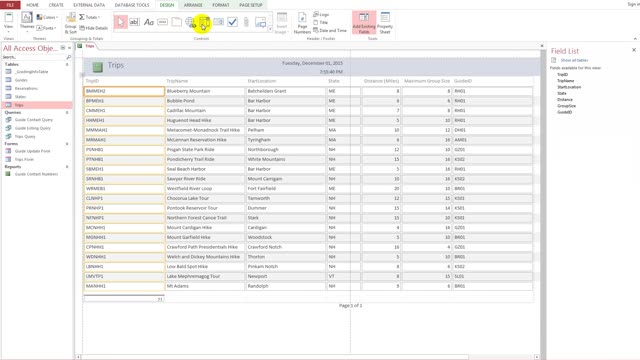Screen dimensions: 640x360
Task: Activate the Select arrow control tool
Action: [x=120, y=22]
